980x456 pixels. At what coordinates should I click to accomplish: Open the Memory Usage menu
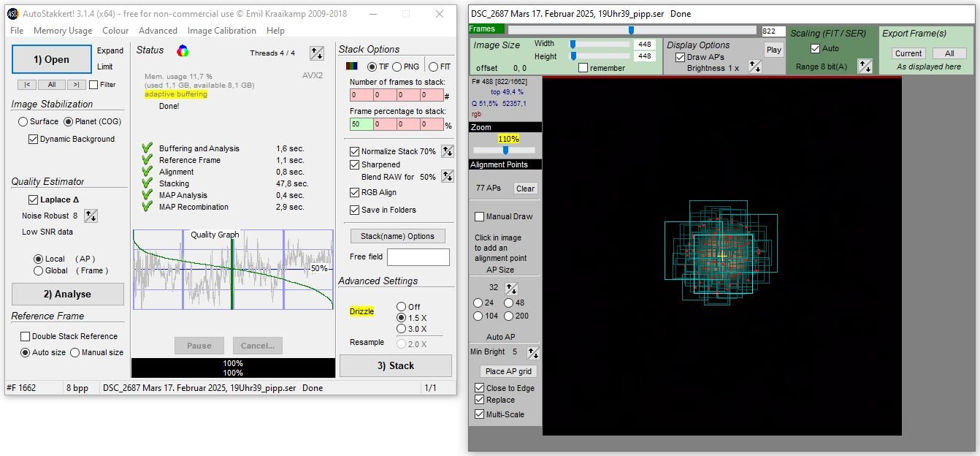tap(63, 31)
